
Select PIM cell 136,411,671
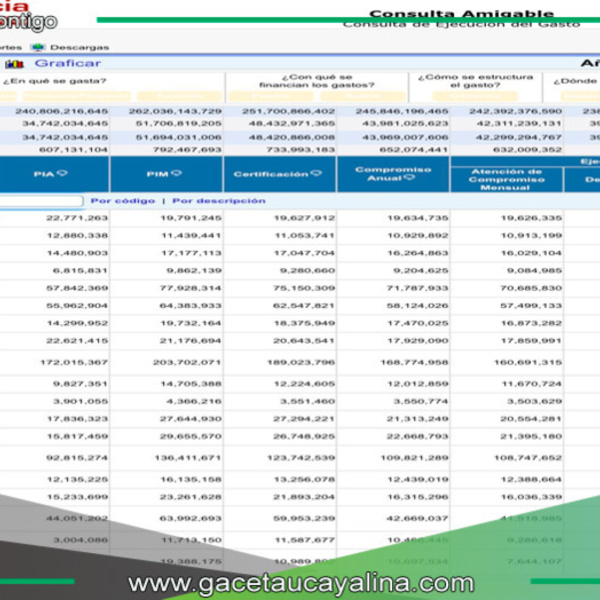click(188, 458)
